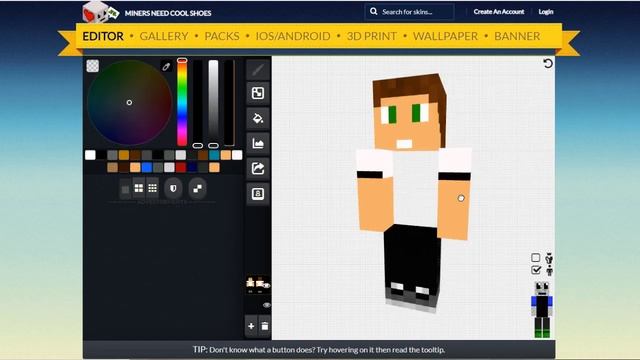Click the body figure icon

pyautogui.click(x=549, y=270)
